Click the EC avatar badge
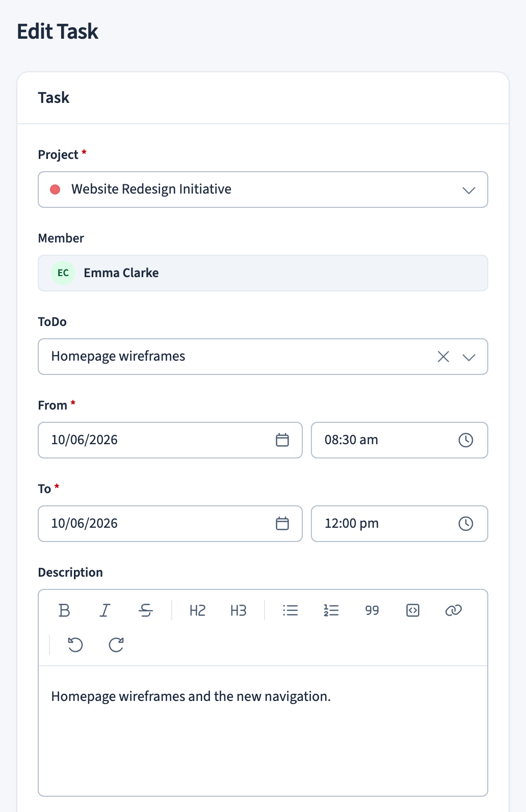Viewport: 526px width, 812px height. click(x=63, y=273)
